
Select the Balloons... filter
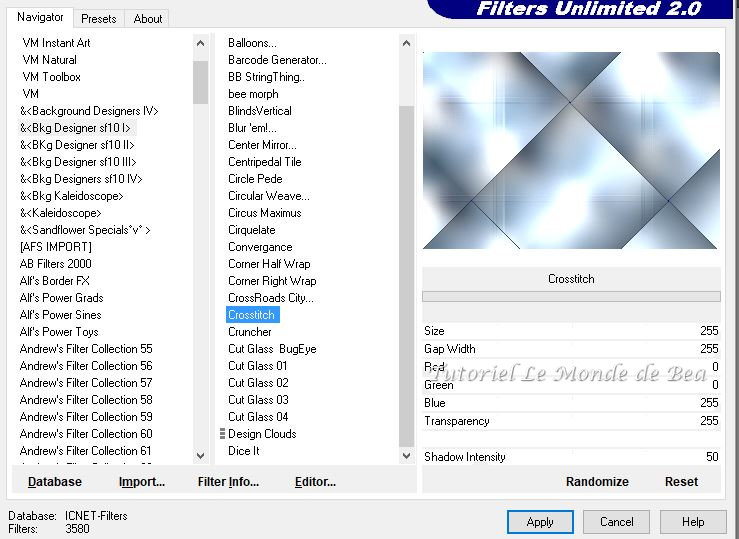click(x=252, y=43)
